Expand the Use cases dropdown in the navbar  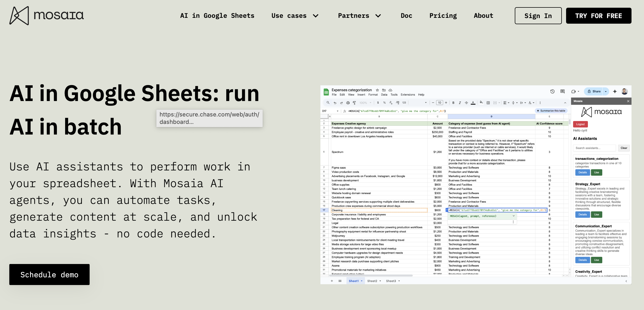[295, 16]
